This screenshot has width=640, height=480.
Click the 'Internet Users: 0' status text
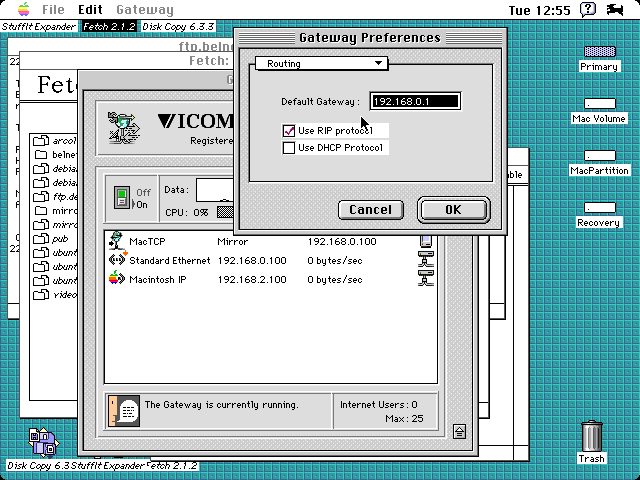[378, 404]
